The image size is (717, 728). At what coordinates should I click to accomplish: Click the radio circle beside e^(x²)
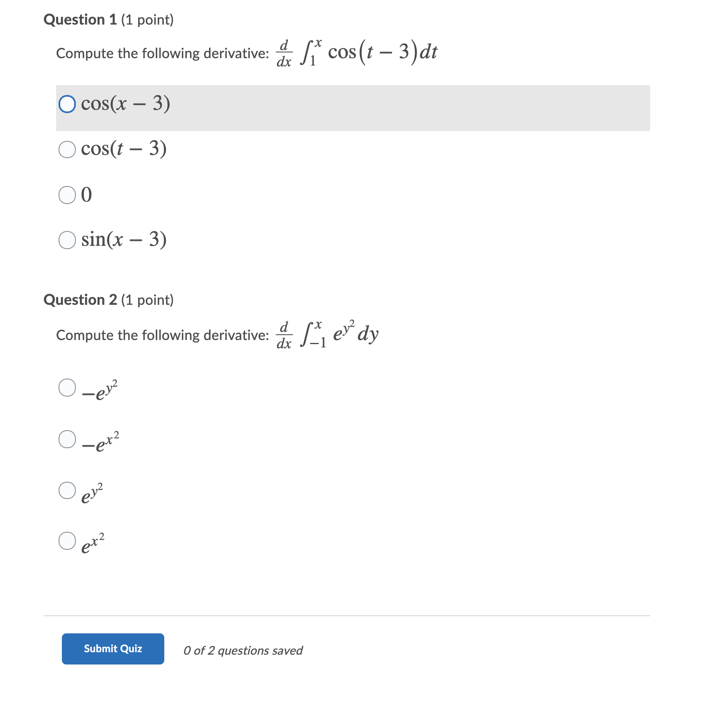(67, 541)
